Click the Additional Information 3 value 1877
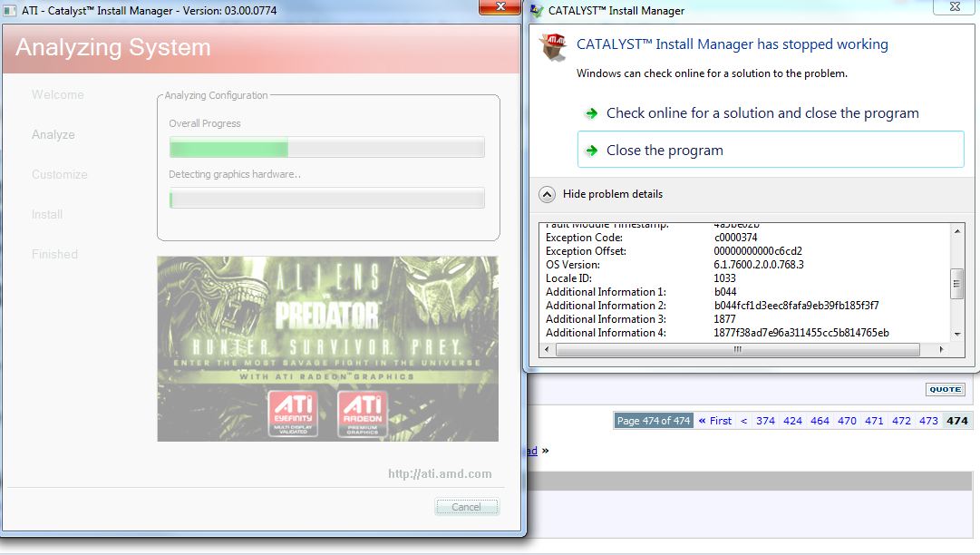Viewport: 980px width, 555px height. 724,319
